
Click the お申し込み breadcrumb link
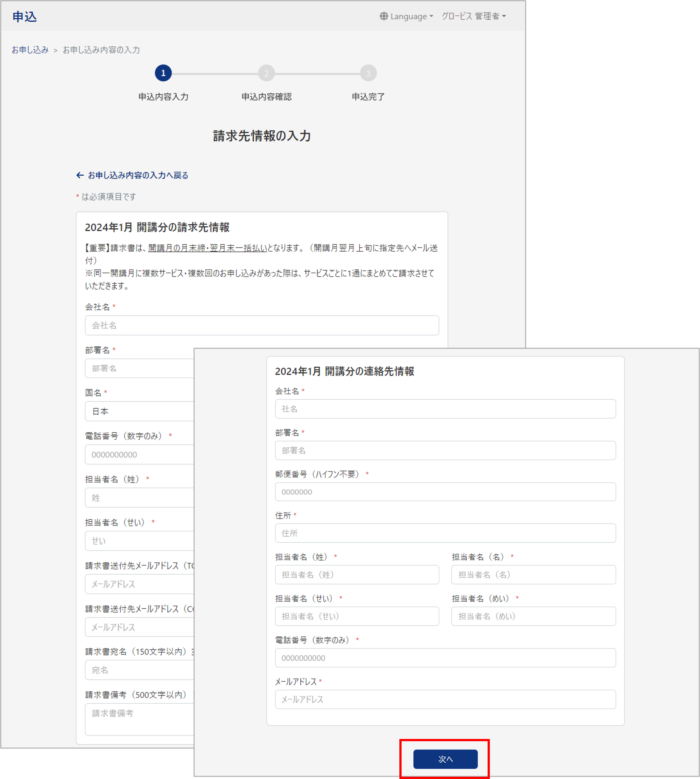[30, 50]
